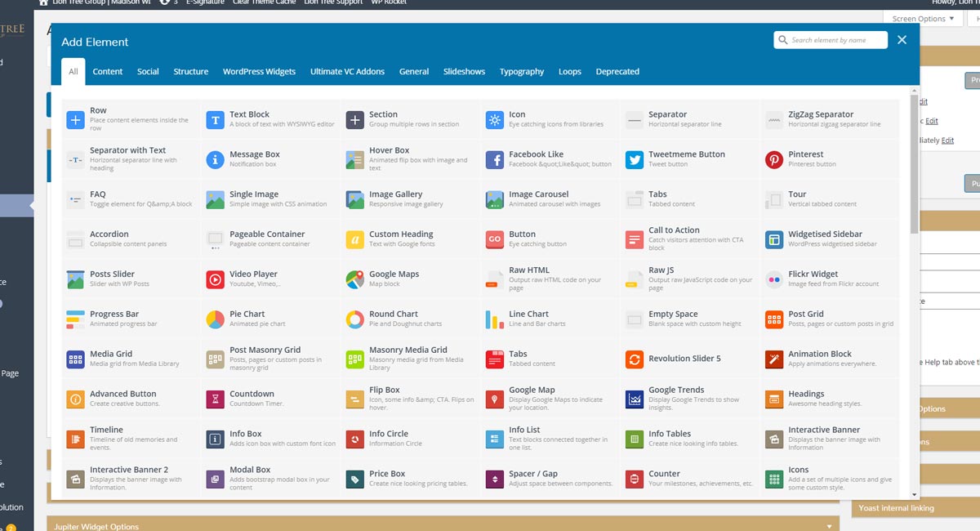The height and width of the screenshot is (531, 980).
Task: Switch to Ultimate VC Addons tab
Action: click(x=347, y=72)
